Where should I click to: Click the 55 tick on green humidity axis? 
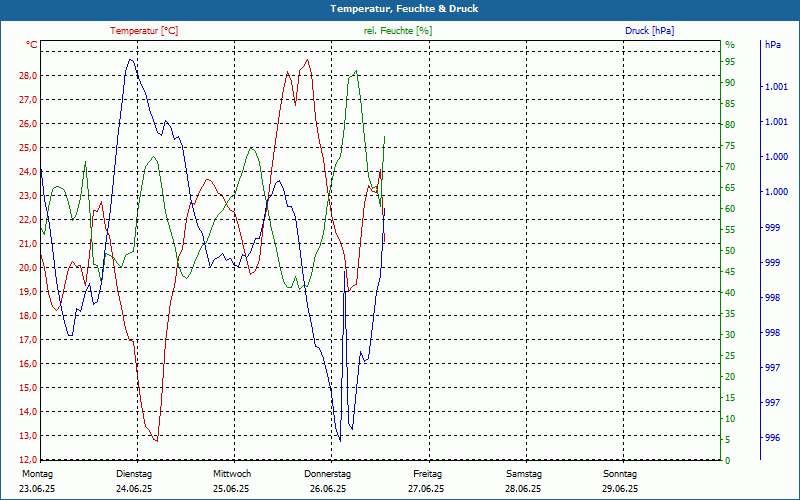point(730,230)
